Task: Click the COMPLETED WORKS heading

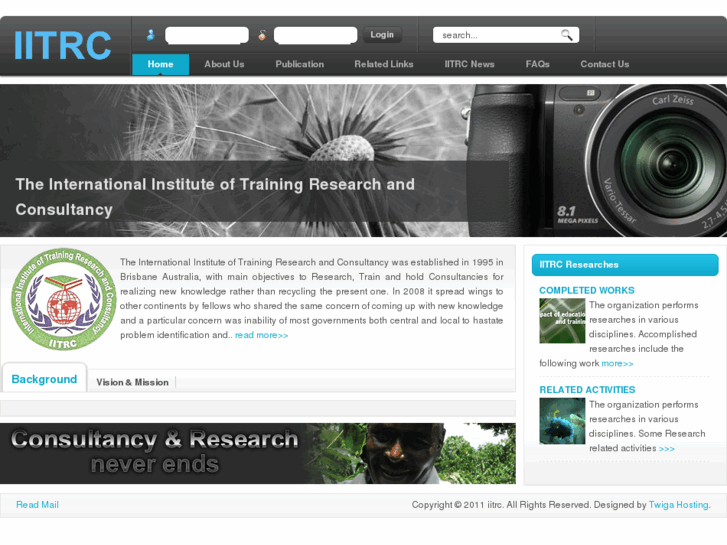Action: [587, 290]
